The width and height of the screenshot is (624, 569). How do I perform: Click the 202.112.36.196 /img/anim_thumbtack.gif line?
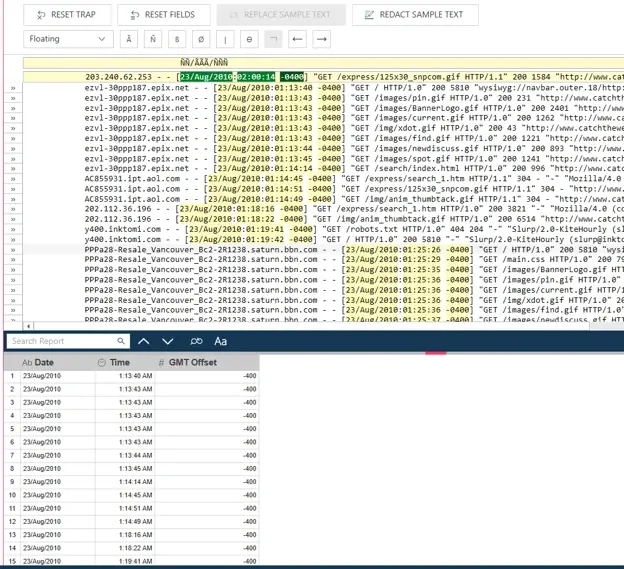pyautogui.click(x=323, y=219)
